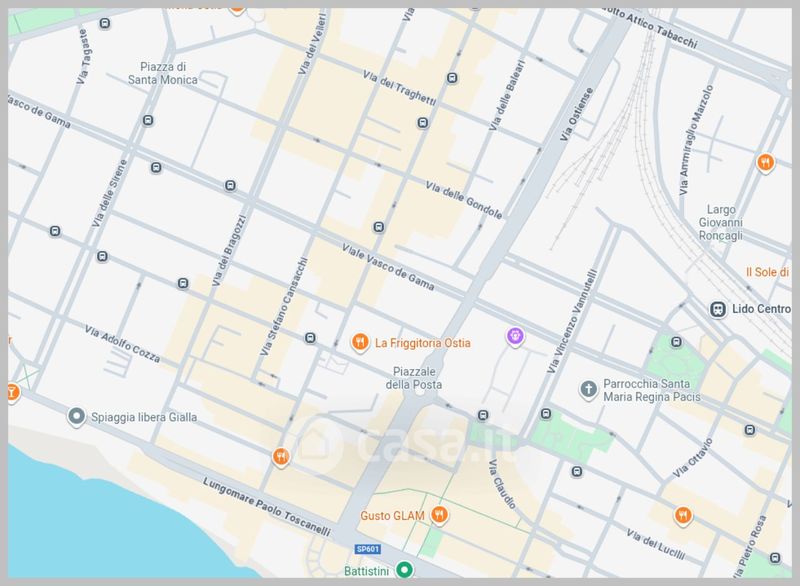Click restaurant icon near Via Ammiraglio Marzolo

[x=765, y=161]
